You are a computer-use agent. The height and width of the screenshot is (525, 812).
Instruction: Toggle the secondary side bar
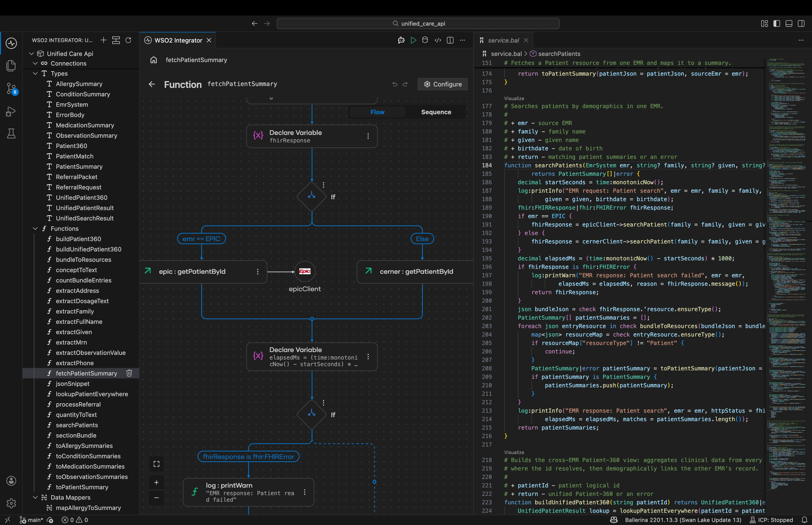tap(801, 24)
